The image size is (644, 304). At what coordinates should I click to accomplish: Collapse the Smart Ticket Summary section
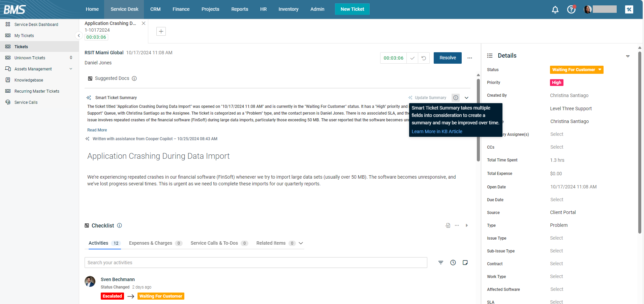[466, 98]
